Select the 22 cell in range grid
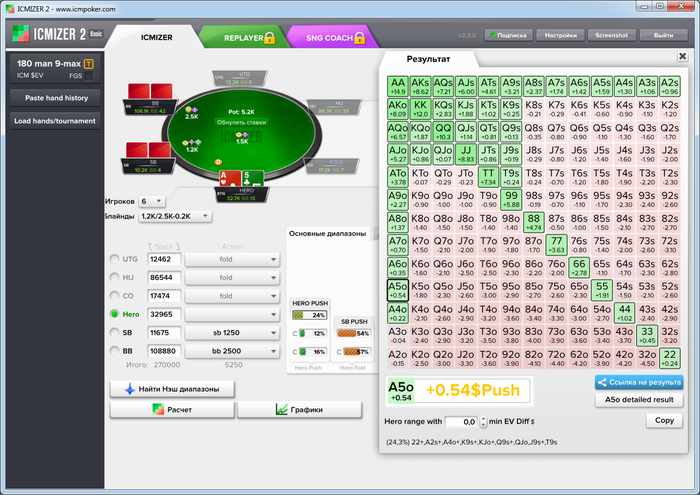 click(669, 358)
